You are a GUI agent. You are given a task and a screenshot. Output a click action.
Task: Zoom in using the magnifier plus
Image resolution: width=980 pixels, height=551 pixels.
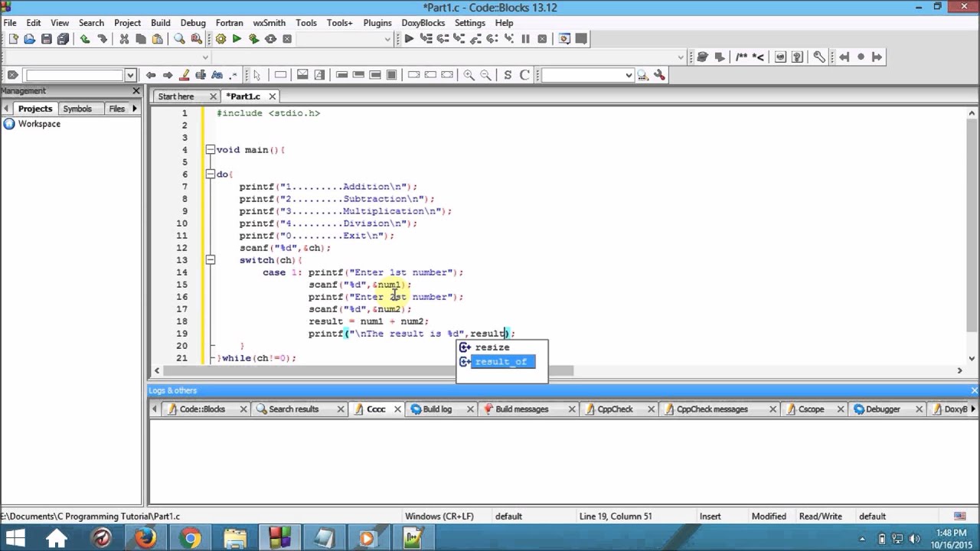[x=469, y=75]
